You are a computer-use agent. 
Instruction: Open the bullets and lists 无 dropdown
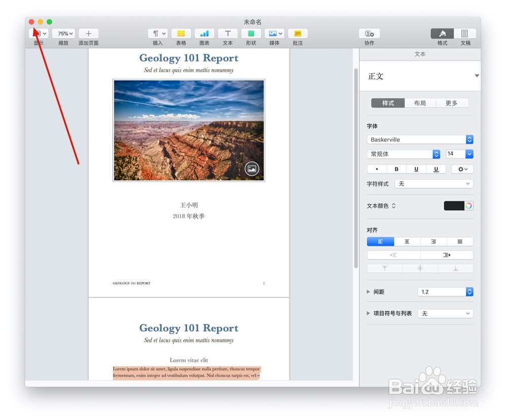(x=446, y=314)
